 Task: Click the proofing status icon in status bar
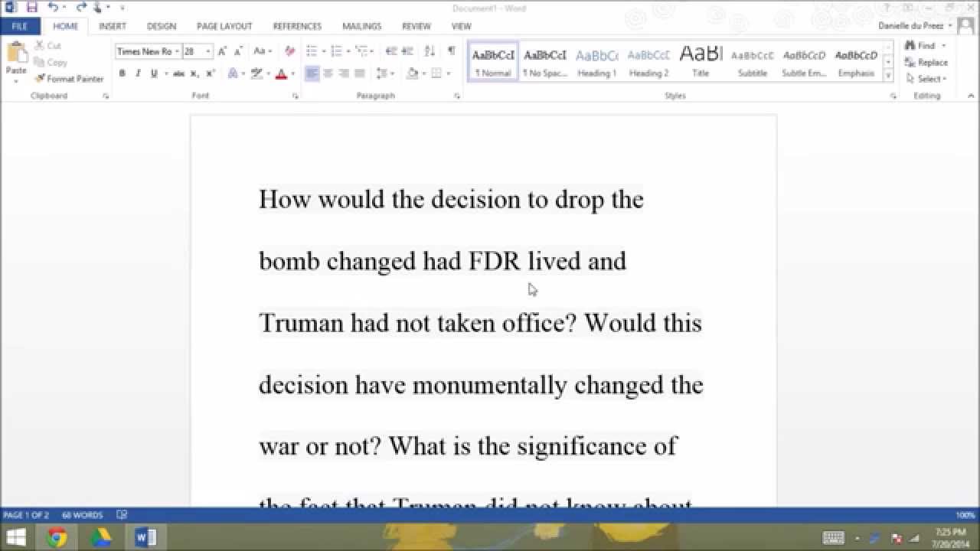coord(121,515)
